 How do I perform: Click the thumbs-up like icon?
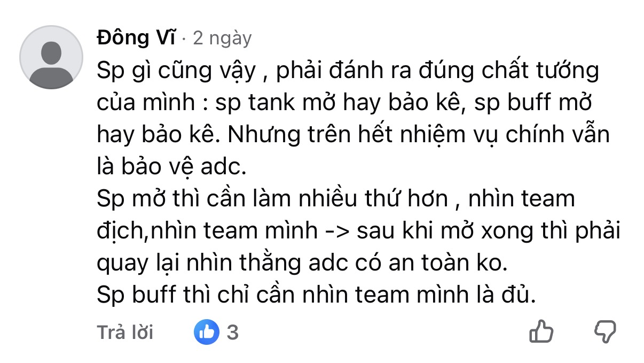(x=541, y=332)
